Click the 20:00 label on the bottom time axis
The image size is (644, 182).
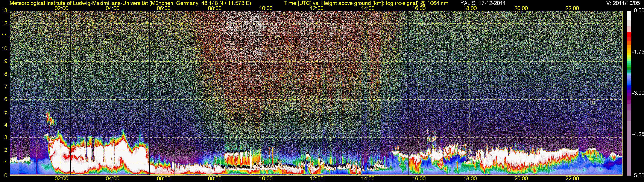521,179
